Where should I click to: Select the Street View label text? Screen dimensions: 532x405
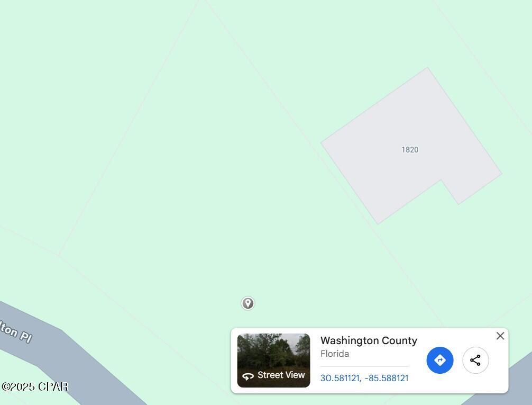[281, 375]
